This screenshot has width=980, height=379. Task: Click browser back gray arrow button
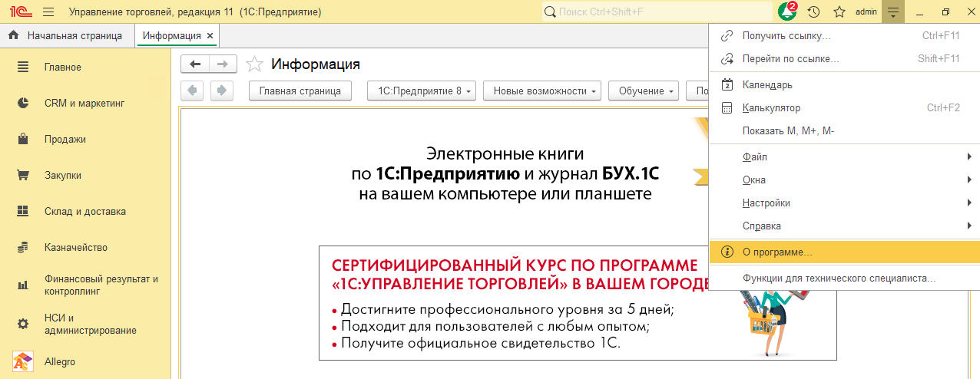(x=192, y=91)
